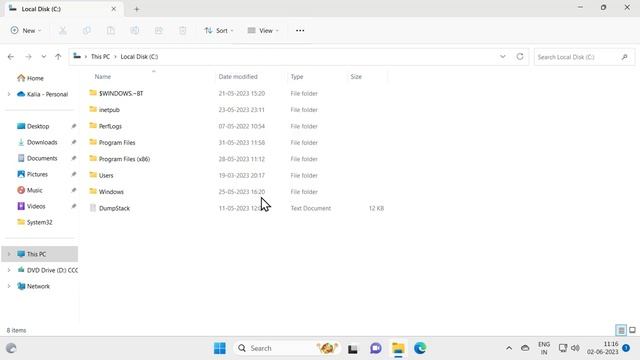Viewport: 640px width, 360px height.
Task: Click the Share toolbar icon
Action: click(159, 31)
